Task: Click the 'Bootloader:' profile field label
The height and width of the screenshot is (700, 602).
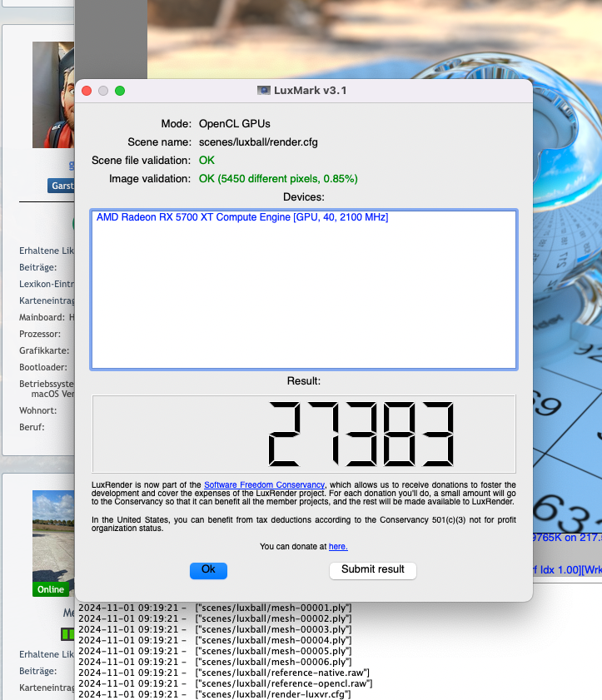Action: click(42, 367)
